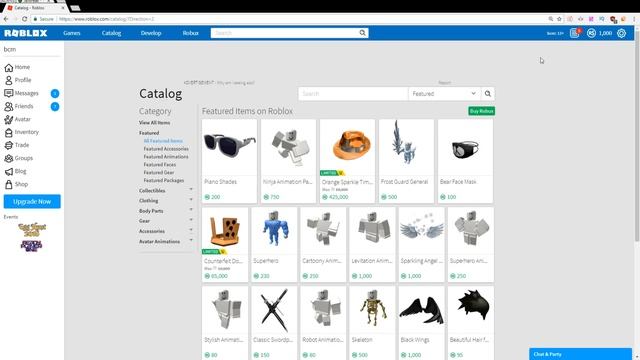The height and width of the screenshot is (360, 640).
Task: Open the Bear Face Mask thumbnail
Action: click(x=465, y=147)
